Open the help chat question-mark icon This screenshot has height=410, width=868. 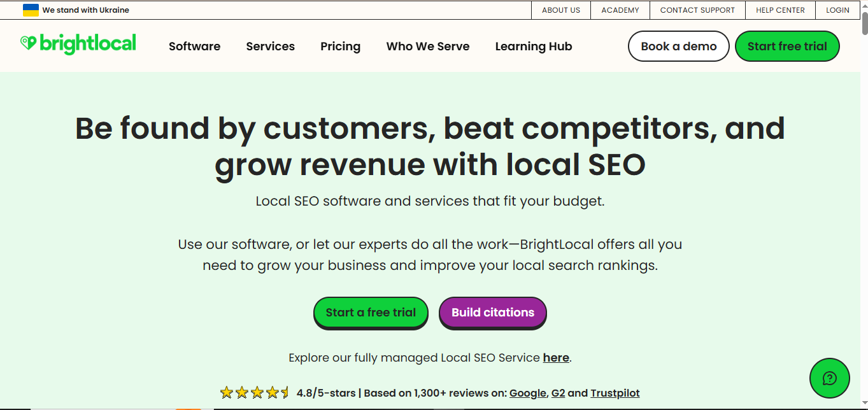coord(829,378)
